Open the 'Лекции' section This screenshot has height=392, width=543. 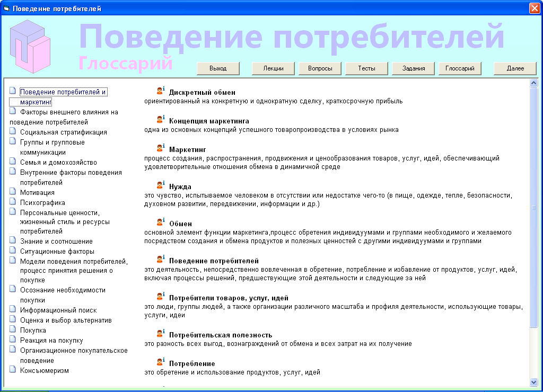pos(273,68)
